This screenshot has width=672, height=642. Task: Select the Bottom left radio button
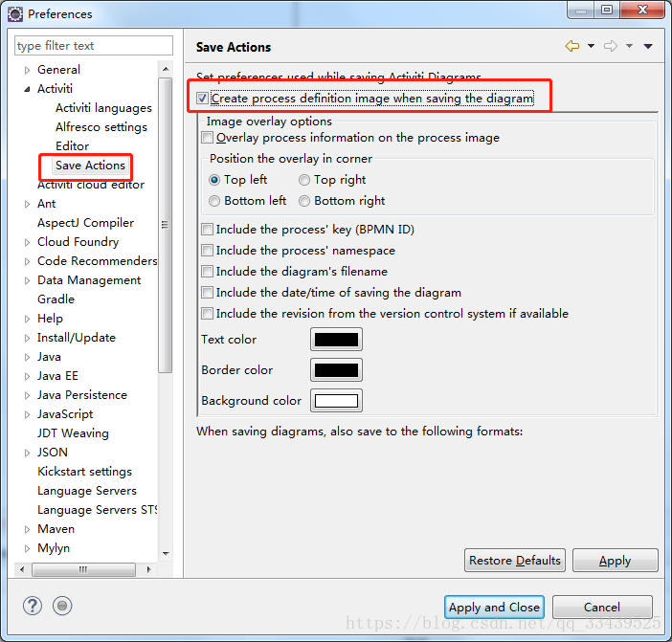tap(214, 201)
